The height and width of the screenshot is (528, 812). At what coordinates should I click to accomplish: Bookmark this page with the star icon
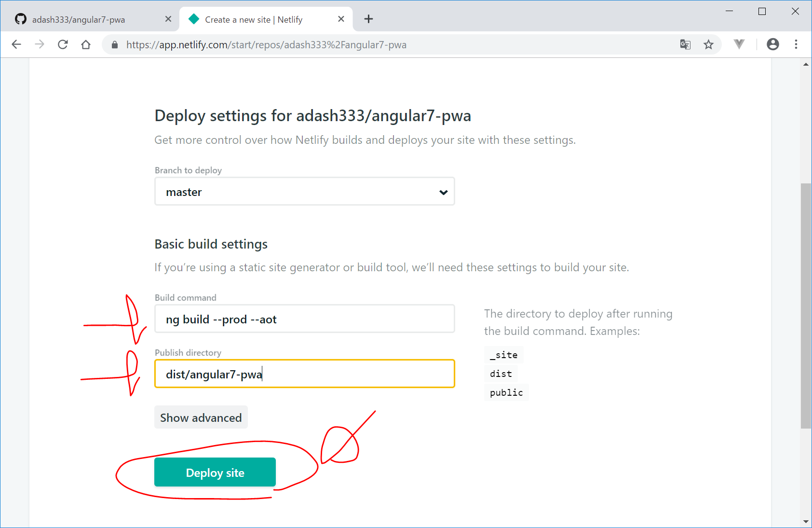coord(708,44)
